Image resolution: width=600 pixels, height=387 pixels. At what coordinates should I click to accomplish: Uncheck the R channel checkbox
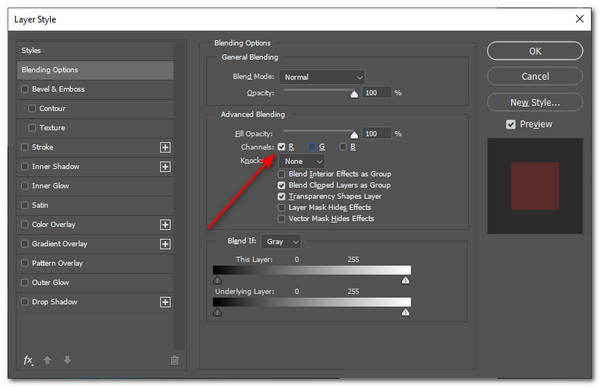pyautogui.click(x=282, y=147)
